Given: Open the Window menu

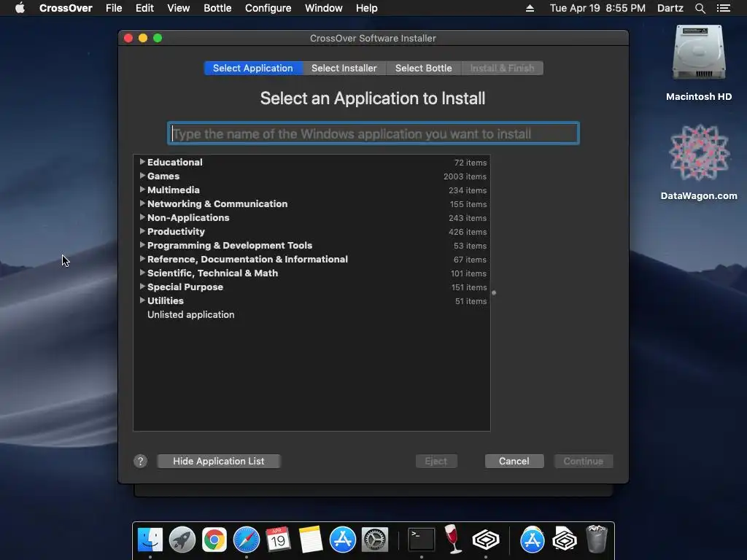Looking at the screenshot, I should pyautogui.click(x=323, y=8).
